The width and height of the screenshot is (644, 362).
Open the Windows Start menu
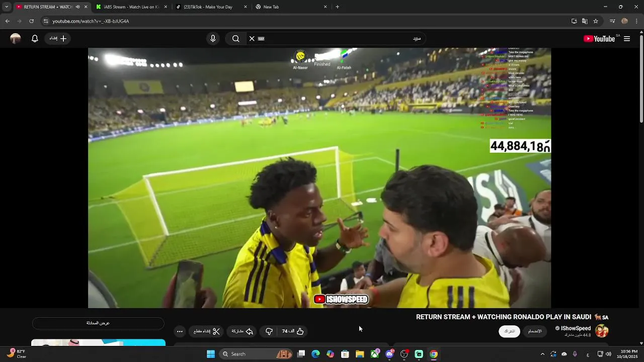tap(211, 354)
